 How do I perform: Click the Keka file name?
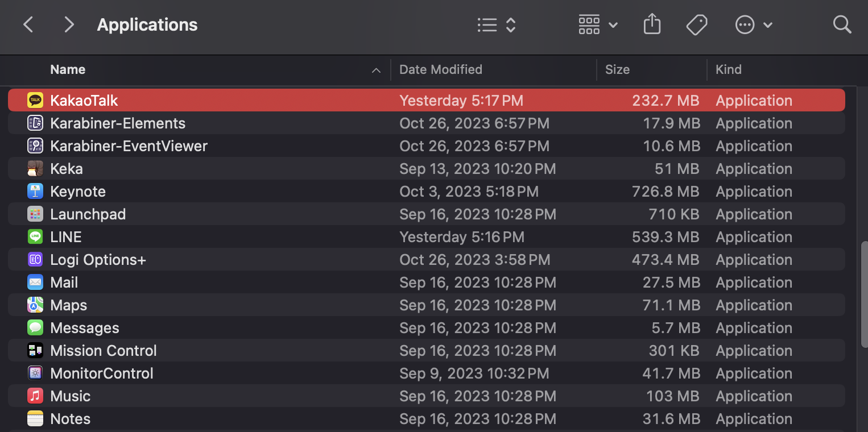pyautogui.click(x=67, y=169)
